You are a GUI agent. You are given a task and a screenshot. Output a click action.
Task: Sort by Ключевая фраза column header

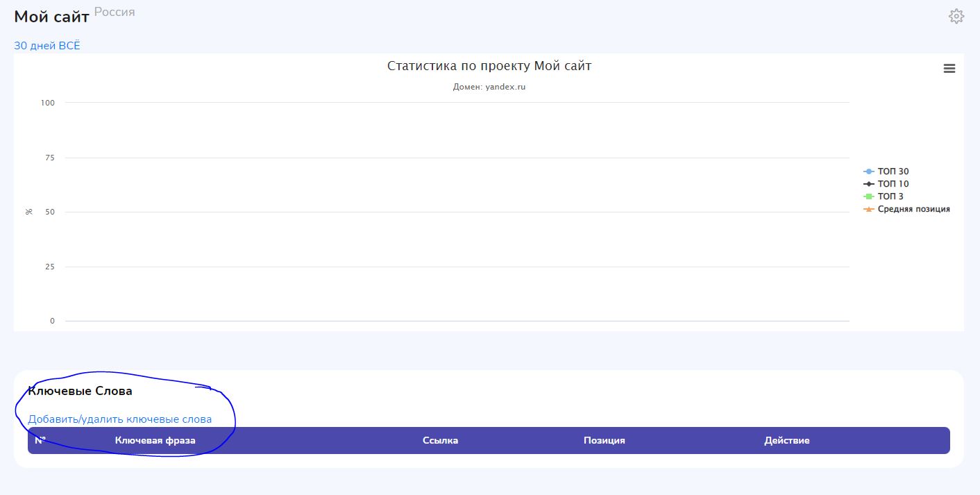click(x=155, y=440)
